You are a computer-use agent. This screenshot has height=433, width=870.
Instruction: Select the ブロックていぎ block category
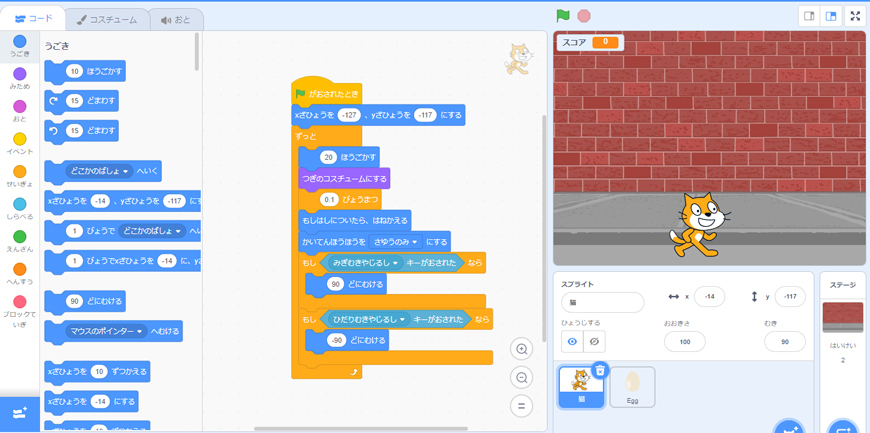pyautogui.click(x=20, y=311)
